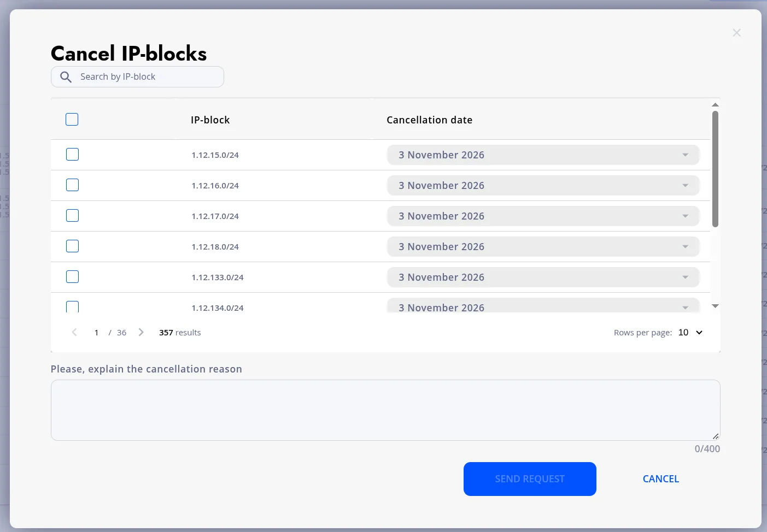Click the 0/400 character counter

click(707, 449)
